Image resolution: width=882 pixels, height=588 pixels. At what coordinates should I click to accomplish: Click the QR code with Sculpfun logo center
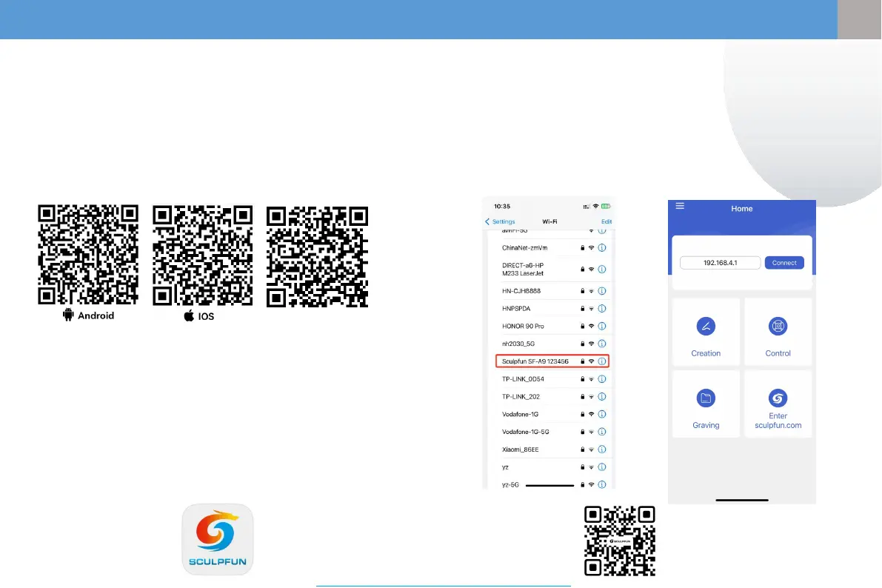point(619,541)
